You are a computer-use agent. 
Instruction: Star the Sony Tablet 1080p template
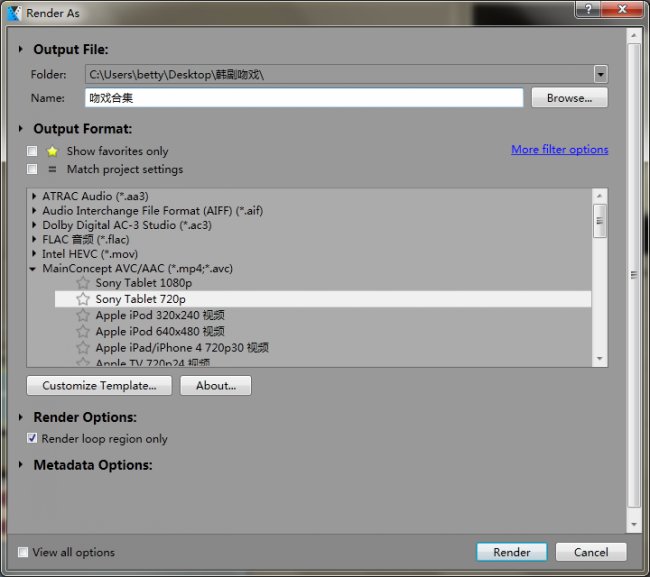[x=83, y=283]
